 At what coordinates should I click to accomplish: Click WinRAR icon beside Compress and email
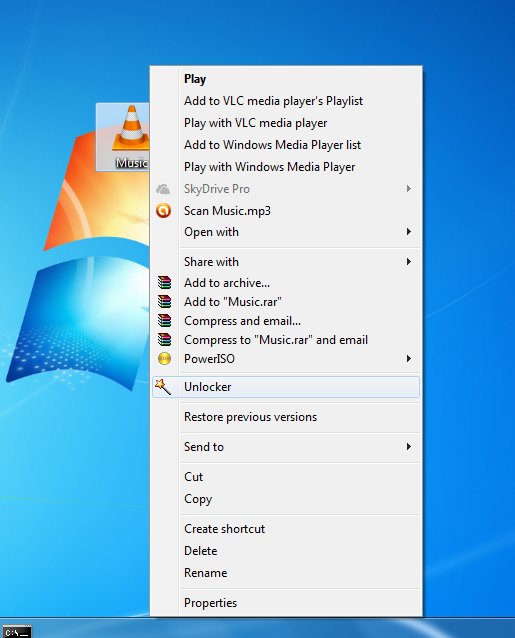(164, 321)
